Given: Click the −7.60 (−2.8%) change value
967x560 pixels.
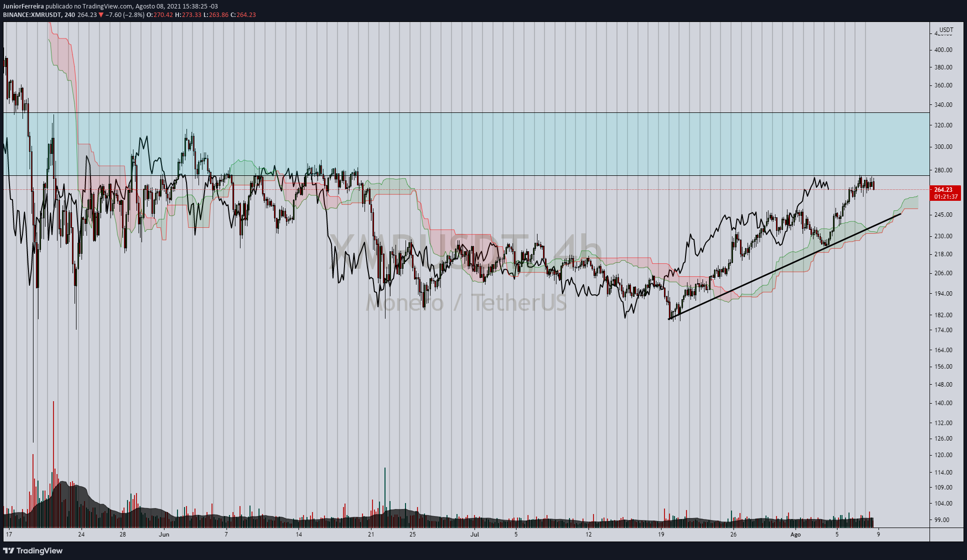Looking at the screenshot, I should [x=125, y=15].
